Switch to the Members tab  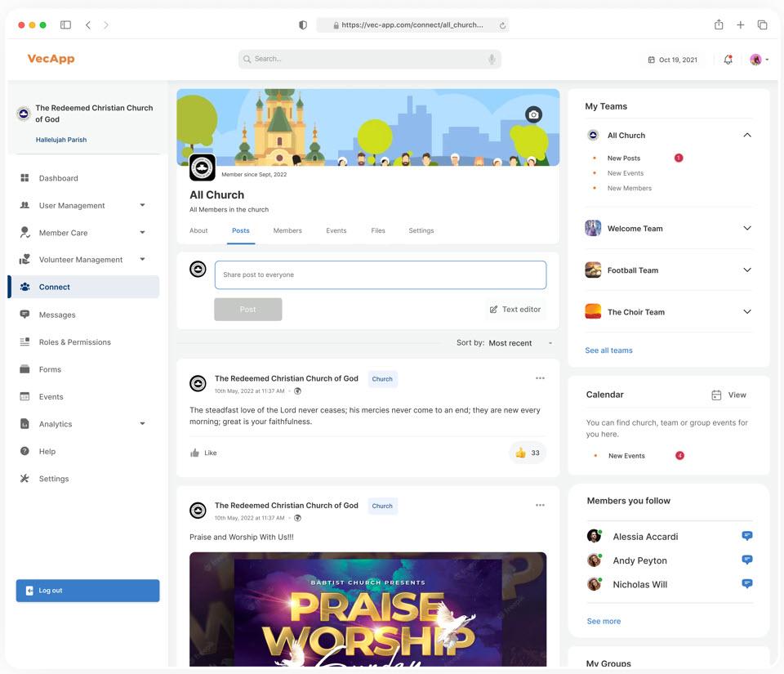tap(287, 230)
